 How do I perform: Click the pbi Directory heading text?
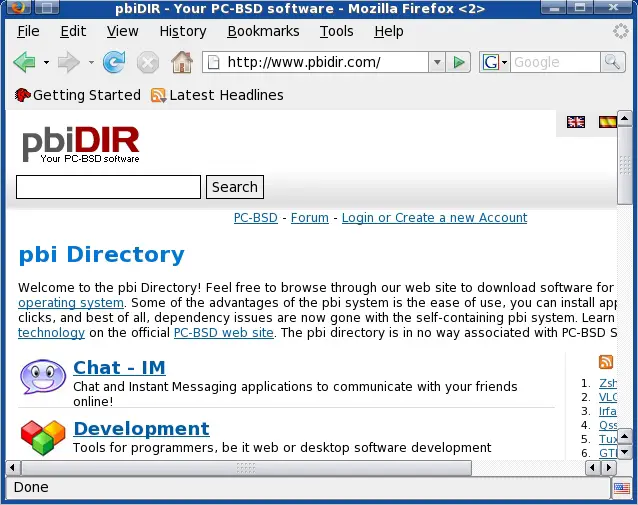101,255
